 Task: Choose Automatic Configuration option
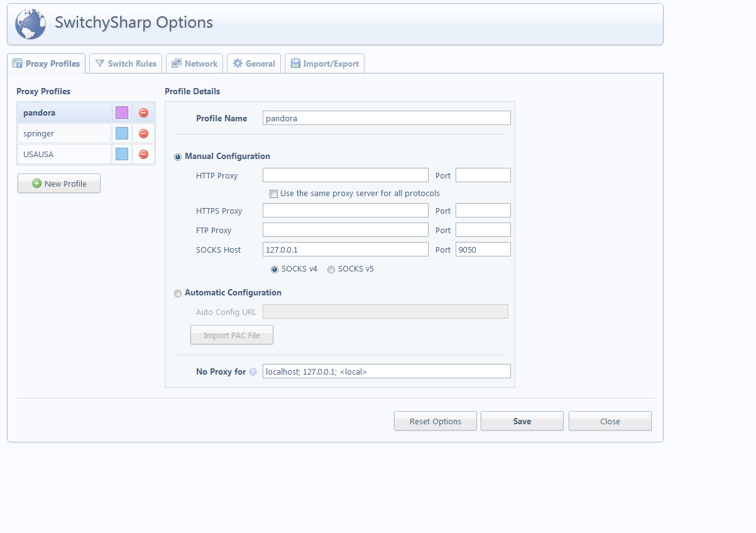pos(178,293)
